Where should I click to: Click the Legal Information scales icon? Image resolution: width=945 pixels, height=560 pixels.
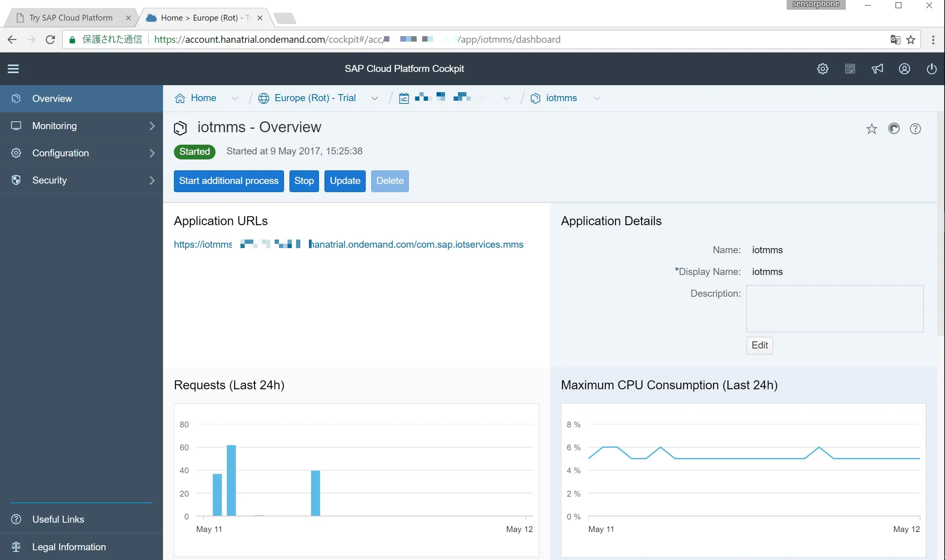pos(16,547)
